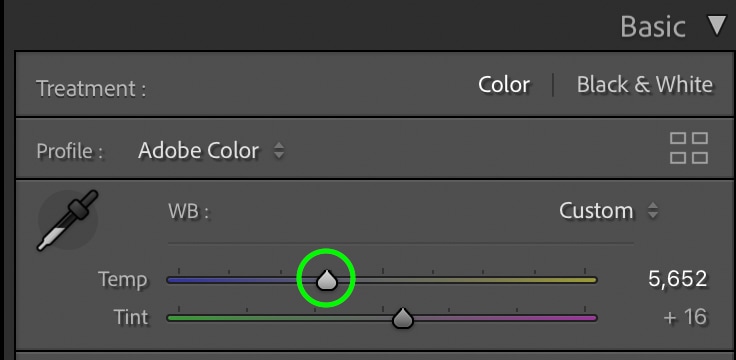This screenshot has height=360, width=736.
Task: Click the yellow end of the Temp track
Action: click(582, 280)
